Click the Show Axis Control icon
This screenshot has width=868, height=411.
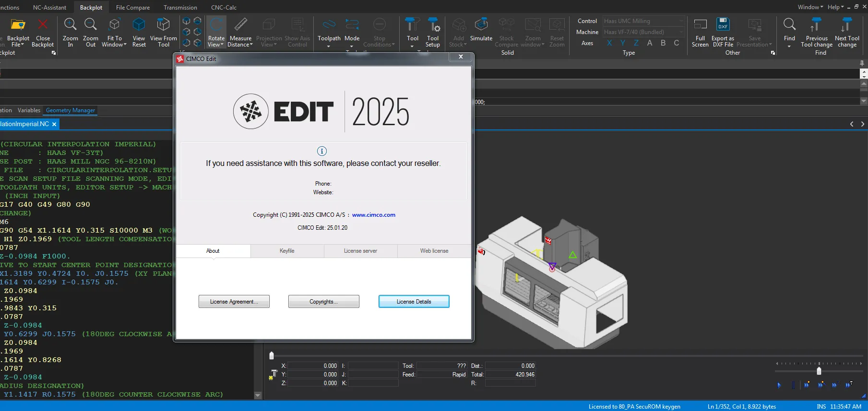pyautogui.click(x=297, y=24)
